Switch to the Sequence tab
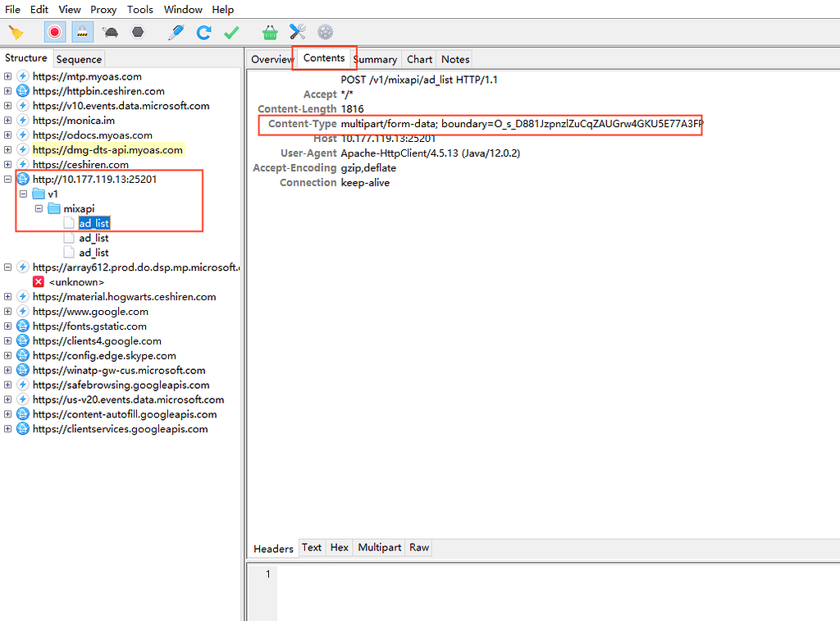 click(79, 59)
